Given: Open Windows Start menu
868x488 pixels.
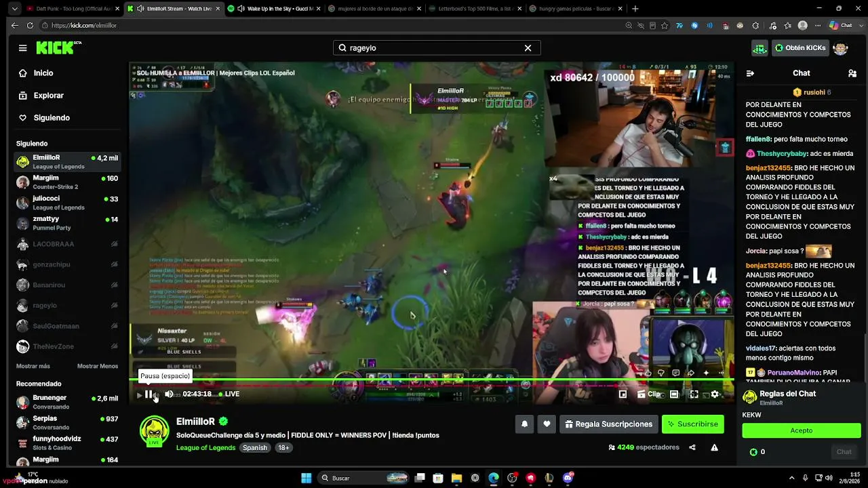Looking at the screenshot, I should (306, 478).
